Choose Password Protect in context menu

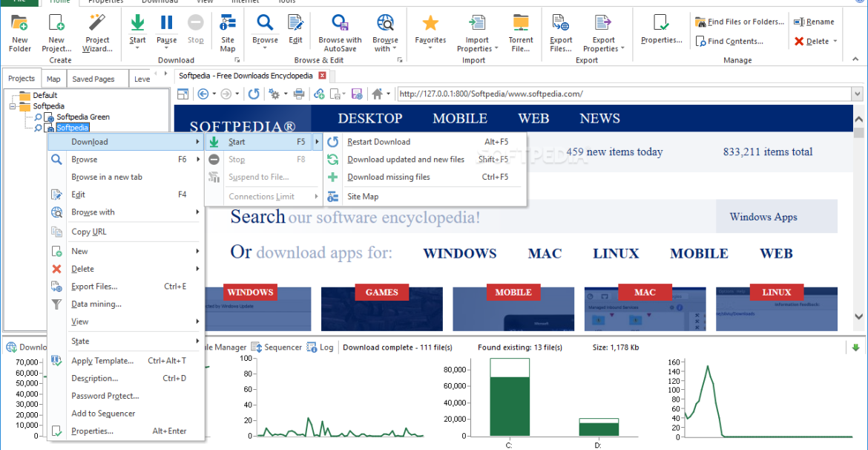tap(126, 396)
